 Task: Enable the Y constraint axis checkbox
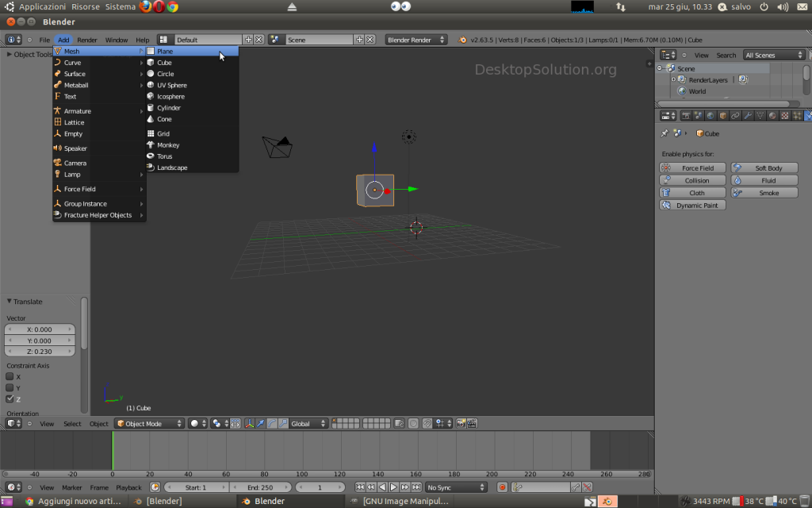point(10,387)
